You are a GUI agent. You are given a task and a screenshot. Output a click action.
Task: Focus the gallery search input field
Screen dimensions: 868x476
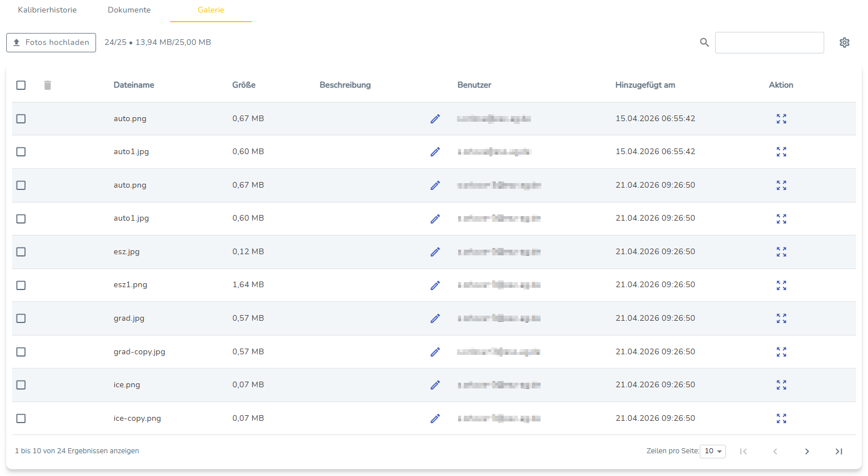(769, 43)
